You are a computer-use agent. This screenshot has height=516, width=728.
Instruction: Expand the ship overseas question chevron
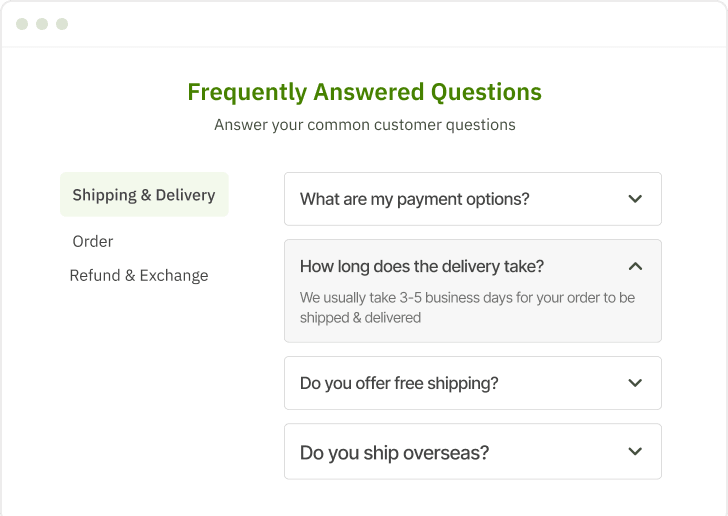(635, 452)
